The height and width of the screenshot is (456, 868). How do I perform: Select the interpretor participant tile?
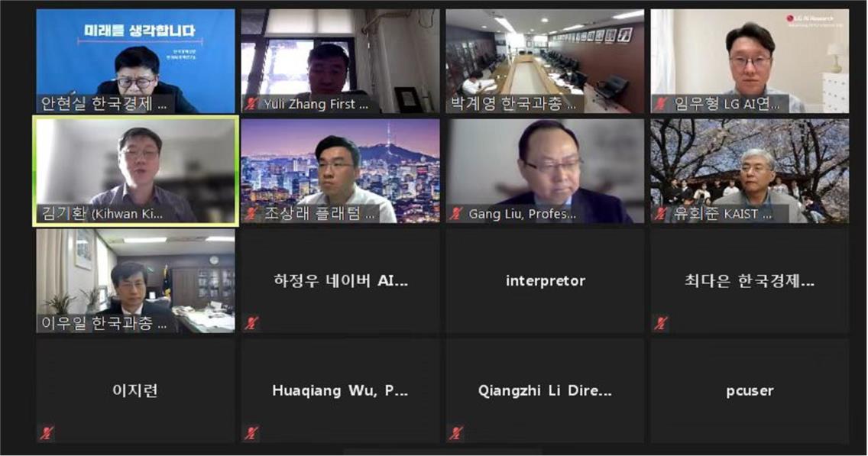click(x=546, y=281)
